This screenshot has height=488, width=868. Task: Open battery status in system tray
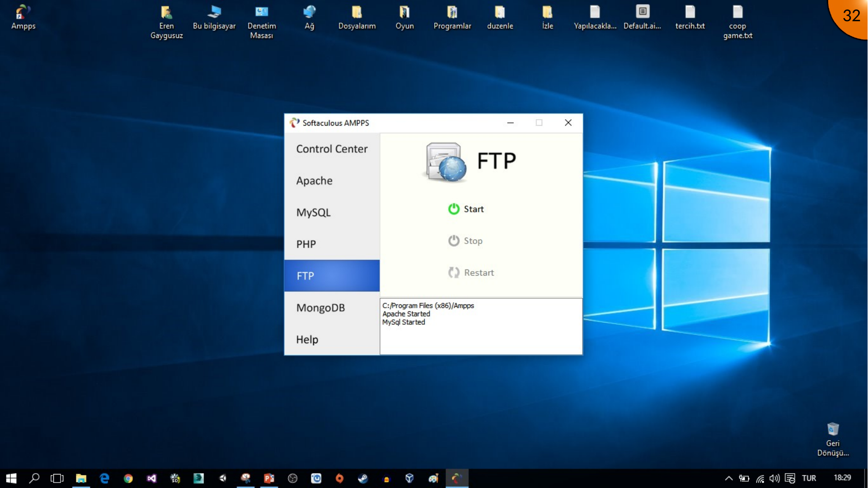pos(744,478)
